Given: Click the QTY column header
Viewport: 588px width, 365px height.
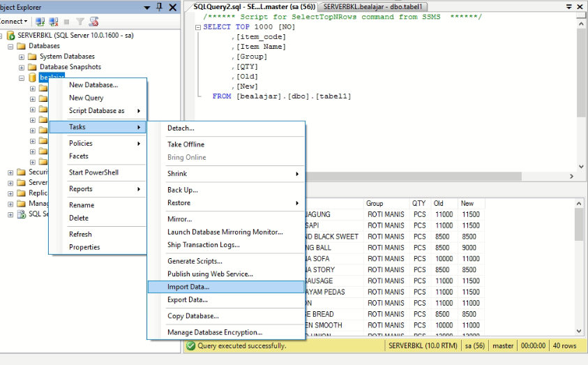Looking at the screenshot, I should [420, 203].
